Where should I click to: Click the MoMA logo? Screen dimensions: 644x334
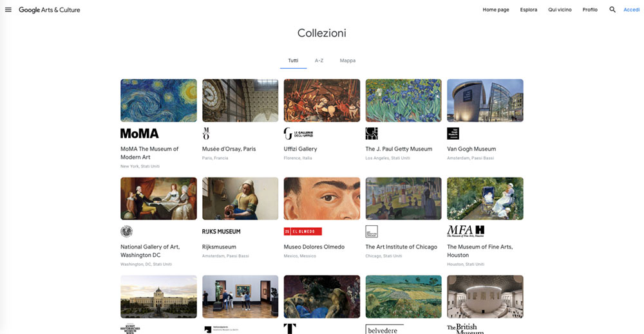tap(139, 133)
